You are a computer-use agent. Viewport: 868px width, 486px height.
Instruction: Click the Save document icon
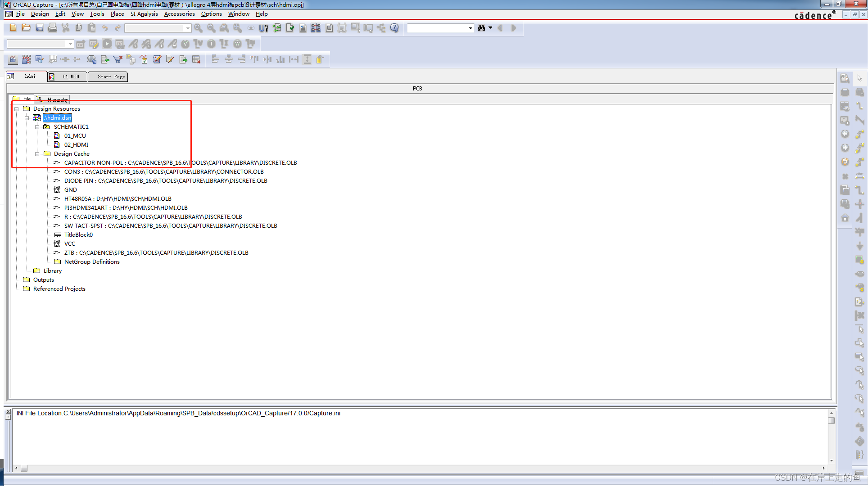(x=40, y=28)
